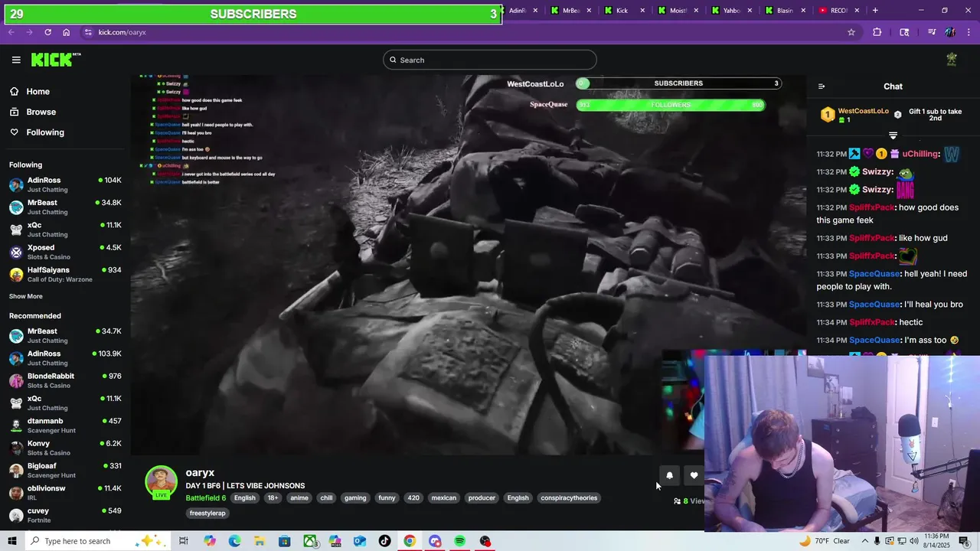Screen dimensions: 980x551
Task: Open Spotify from the taskbar
Action: (460, 541)
